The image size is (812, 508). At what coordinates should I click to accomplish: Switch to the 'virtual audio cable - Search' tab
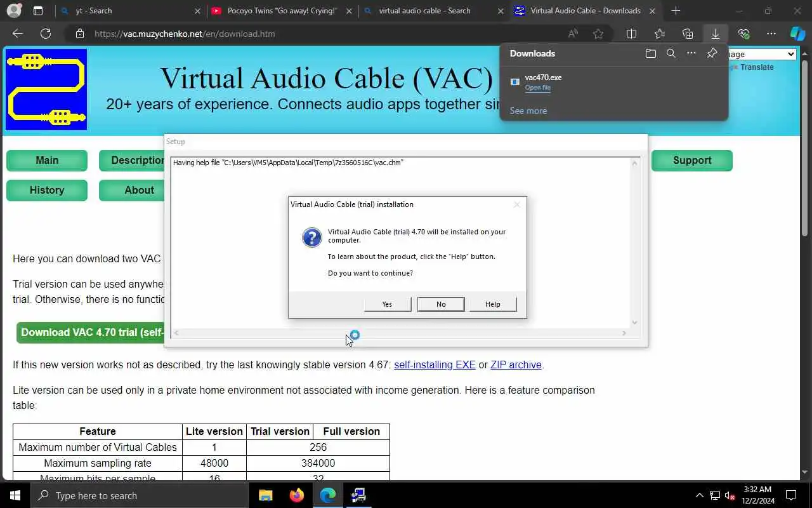pyautogui.click(x=434, y=11)
